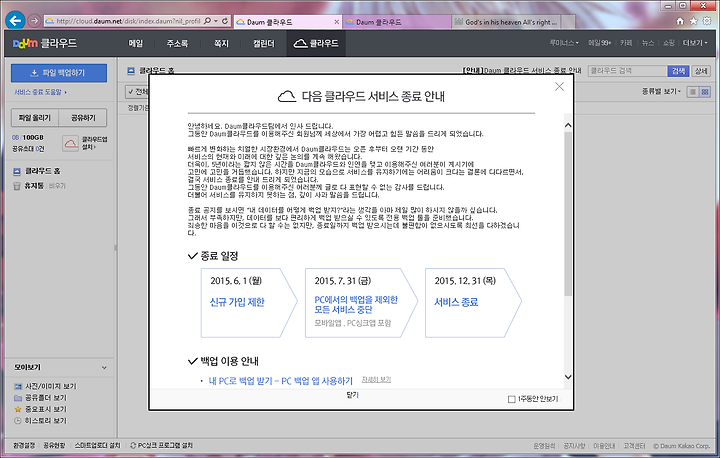Open the 카페 header link

[626, 43]
